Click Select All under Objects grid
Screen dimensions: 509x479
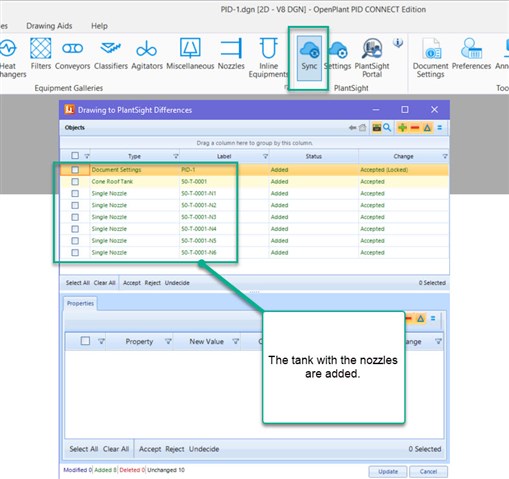tap(78, 283)
